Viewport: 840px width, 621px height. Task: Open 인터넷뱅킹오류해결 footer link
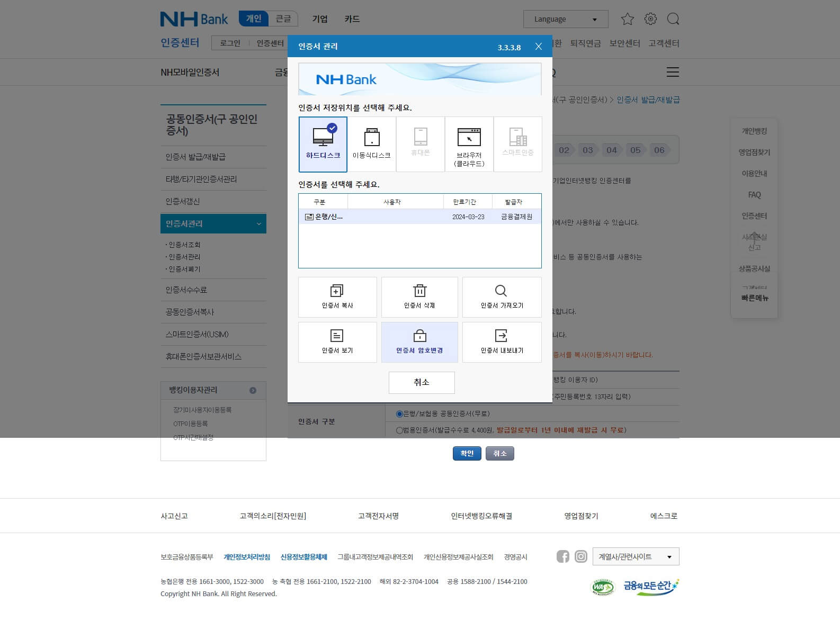(481, 516)
